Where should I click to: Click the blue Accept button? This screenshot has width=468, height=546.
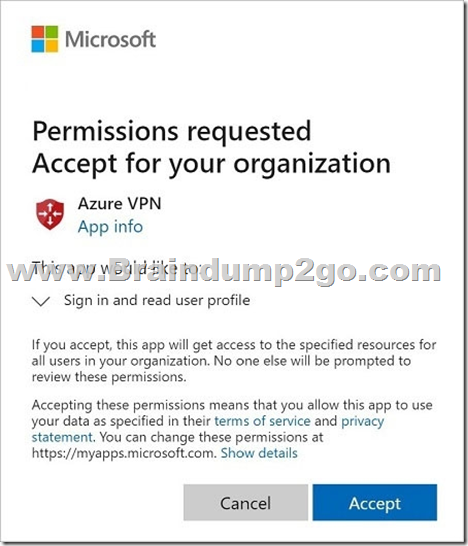375,502
